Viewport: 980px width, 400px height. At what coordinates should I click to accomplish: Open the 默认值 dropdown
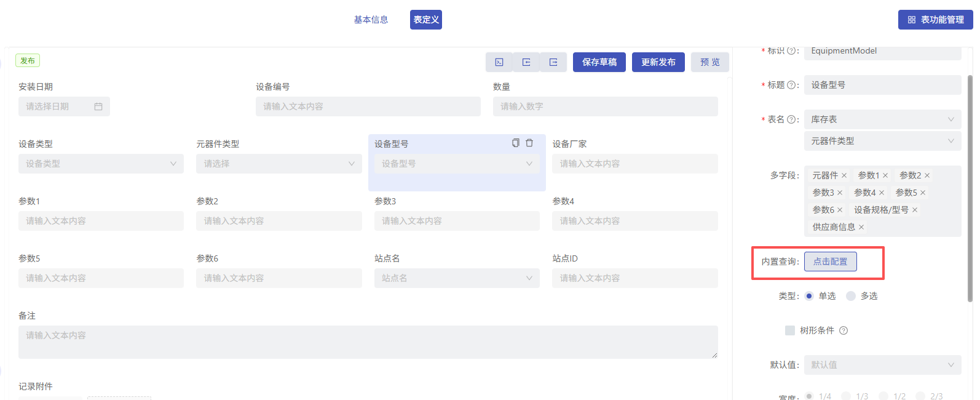883,365
